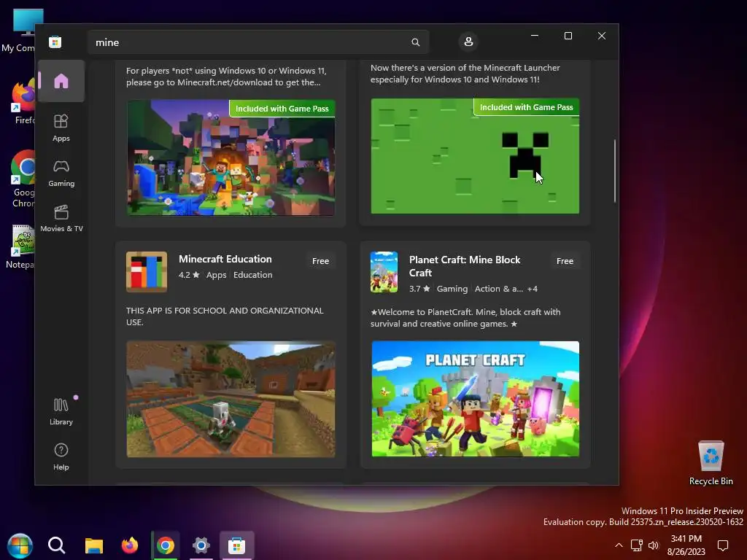The width and height of the screenshot is (747, 560).
Task: Go to the Gaming section
Action: click(x=61, y=173)
